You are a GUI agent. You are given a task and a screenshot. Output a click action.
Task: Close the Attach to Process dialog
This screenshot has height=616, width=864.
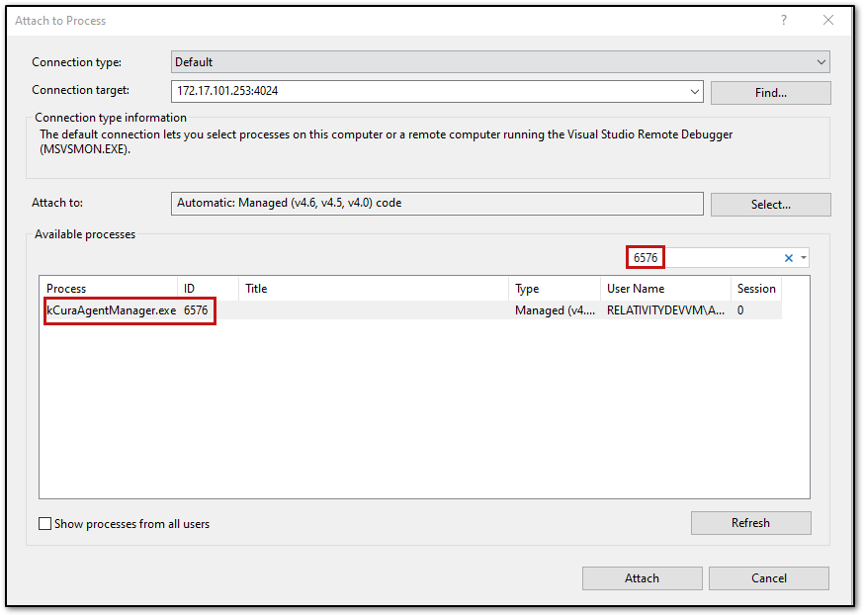click(827, 21)
